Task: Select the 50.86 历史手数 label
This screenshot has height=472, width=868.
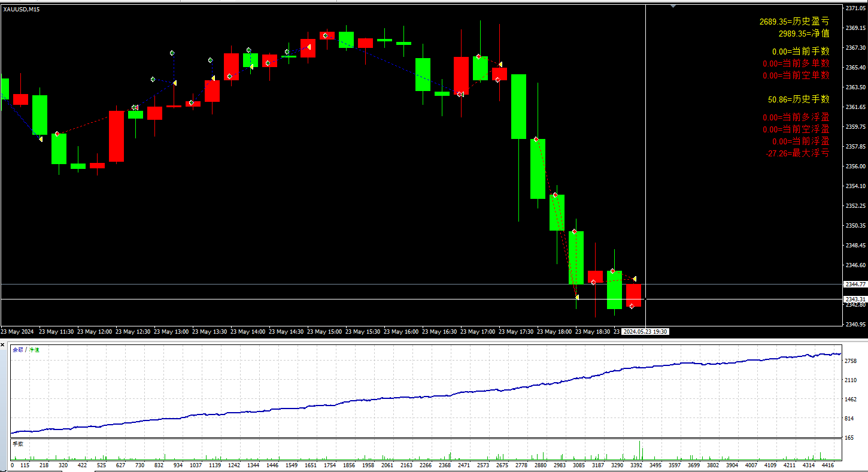Action: click(x=799, y=99)
